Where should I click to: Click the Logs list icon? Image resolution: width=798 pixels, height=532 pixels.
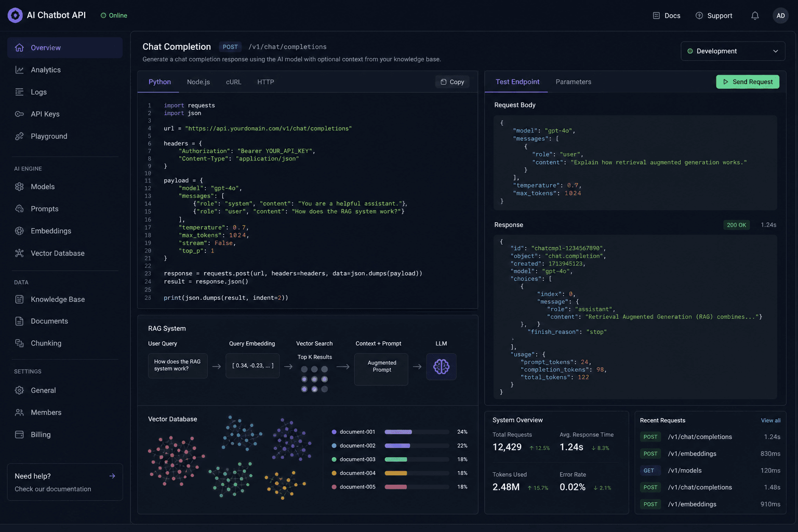pyautogui.click(x=19, y=92)
